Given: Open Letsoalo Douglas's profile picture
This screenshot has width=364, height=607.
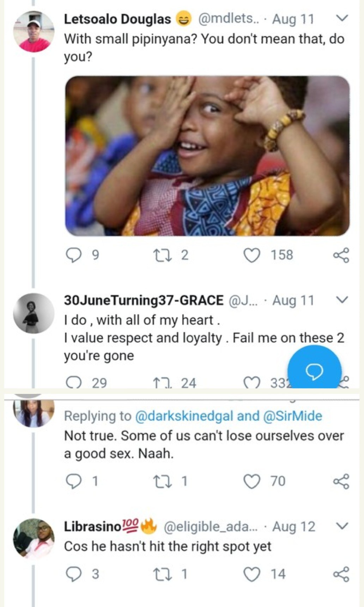Looking at the screenshot, I should (x=34, y=32).
